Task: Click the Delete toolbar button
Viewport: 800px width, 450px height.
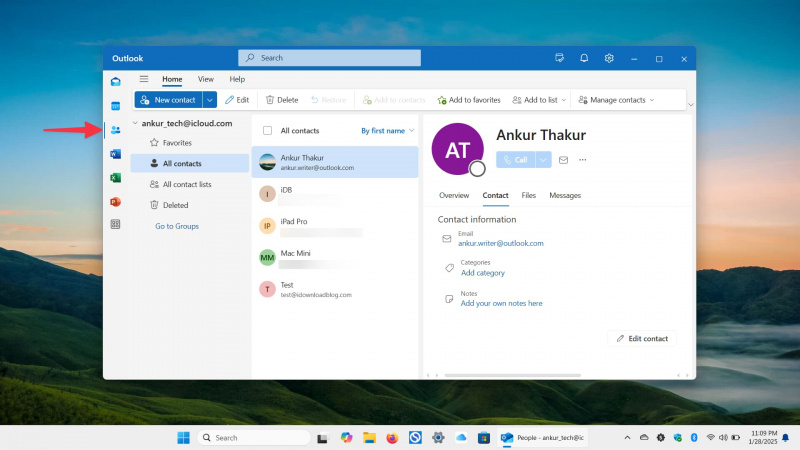Action: pyautogui.click(x=282, y=100)
